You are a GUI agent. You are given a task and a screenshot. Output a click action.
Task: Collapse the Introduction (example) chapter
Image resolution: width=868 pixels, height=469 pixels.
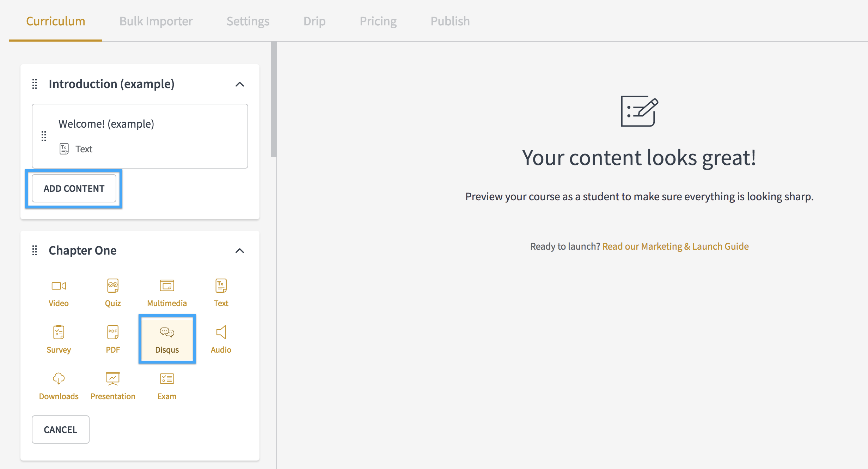point(240,84)
